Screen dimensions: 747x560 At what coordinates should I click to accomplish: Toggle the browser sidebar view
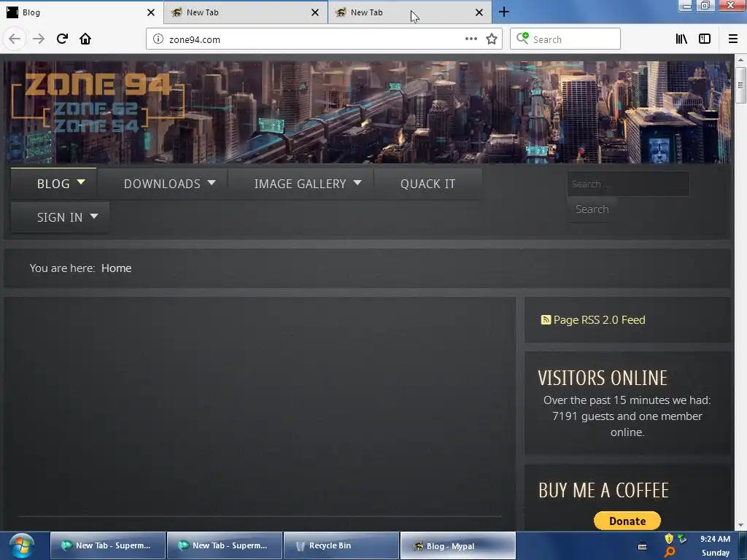pyautogui.click(x=705, y=39)
